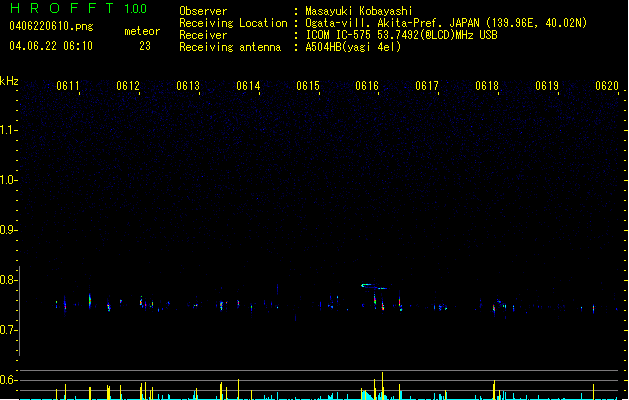Click the 0.8 kHz axis label
Screen dimensions: 629x400
click(8, 280)
